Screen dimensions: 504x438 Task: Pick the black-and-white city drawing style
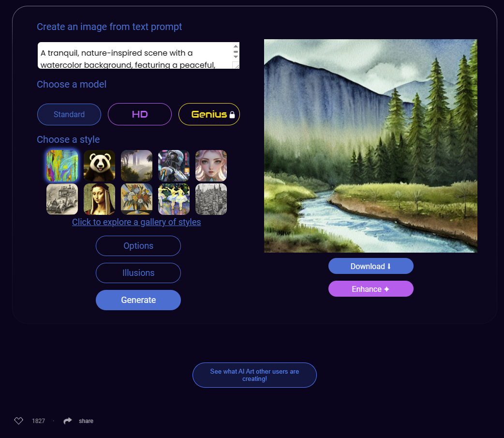[211, 199]
